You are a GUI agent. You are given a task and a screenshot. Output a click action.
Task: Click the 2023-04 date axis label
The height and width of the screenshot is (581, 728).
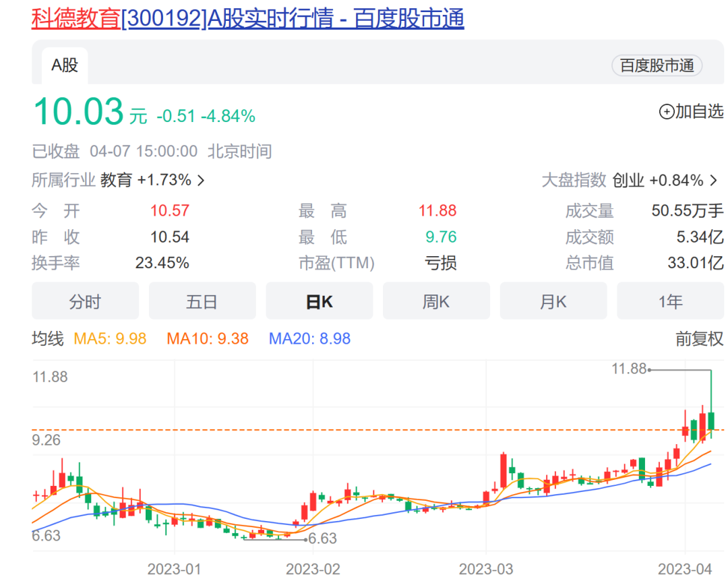[685, 570]
